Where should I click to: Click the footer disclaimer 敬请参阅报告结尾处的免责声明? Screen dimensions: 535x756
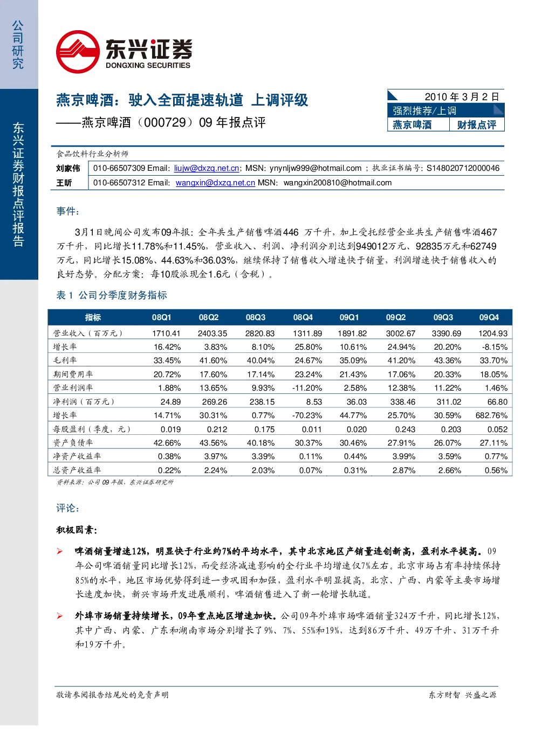click(112, 695)
